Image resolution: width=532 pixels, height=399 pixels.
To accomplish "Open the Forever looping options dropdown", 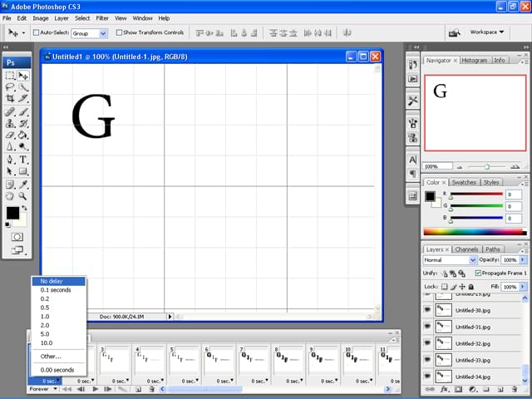I will click(42, 389).
